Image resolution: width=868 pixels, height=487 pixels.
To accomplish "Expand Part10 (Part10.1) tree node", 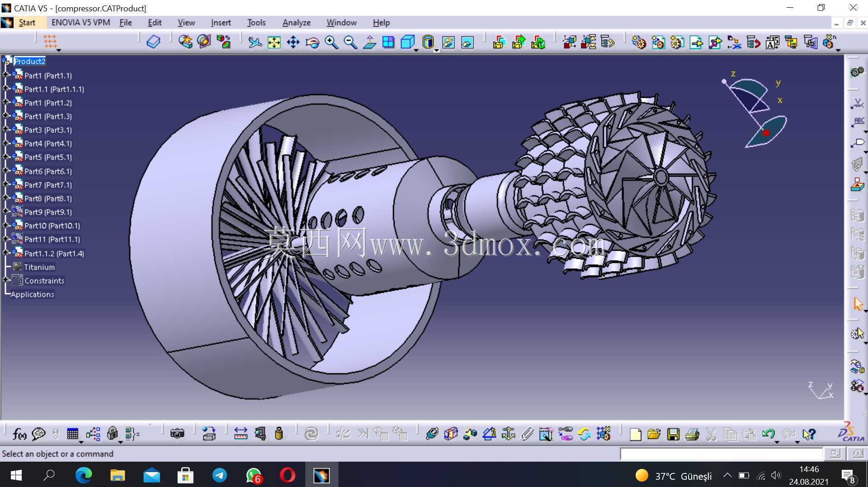I will point(5,225).
